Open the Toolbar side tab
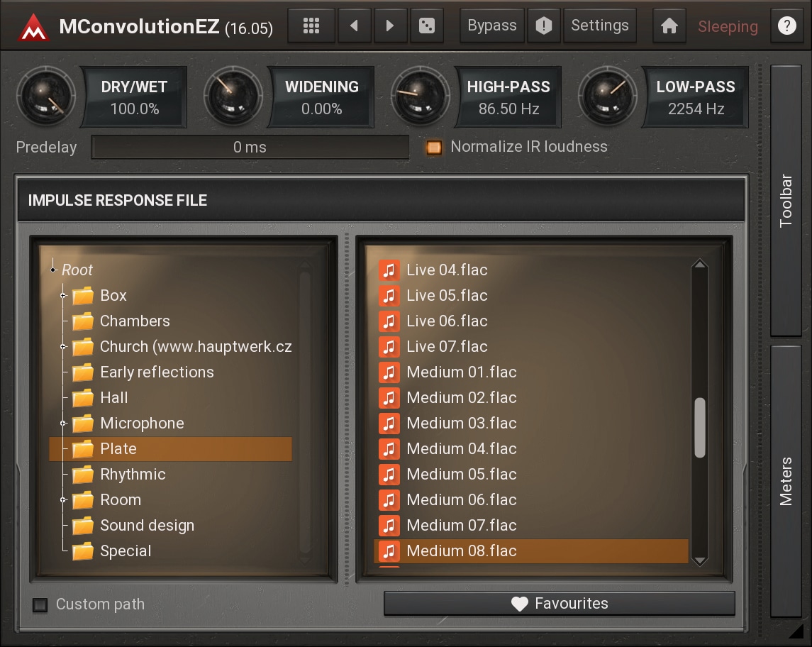This screenshot has width=812, height=647. click(x=786, y=201)
